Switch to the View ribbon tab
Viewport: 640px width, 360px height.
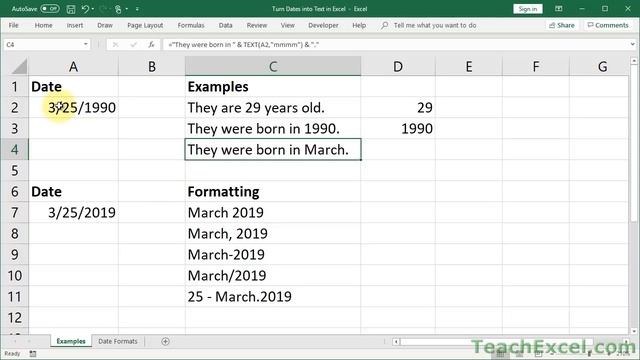tap(287, 25)
